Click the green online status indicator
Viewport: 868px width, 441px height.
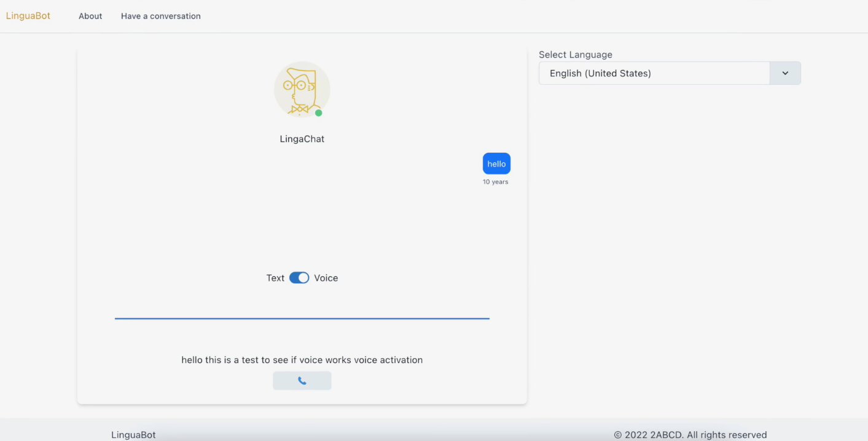coord(319,112)
